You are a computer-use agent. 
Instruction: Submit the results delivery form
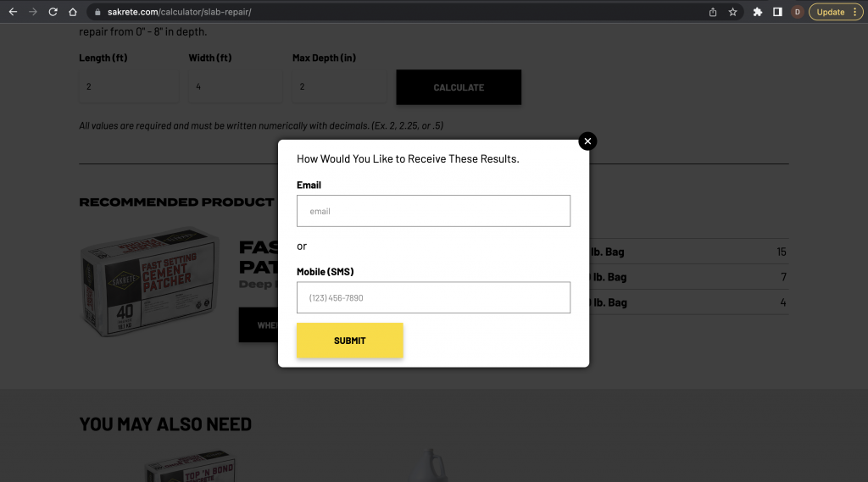click(x=350, y=341)
